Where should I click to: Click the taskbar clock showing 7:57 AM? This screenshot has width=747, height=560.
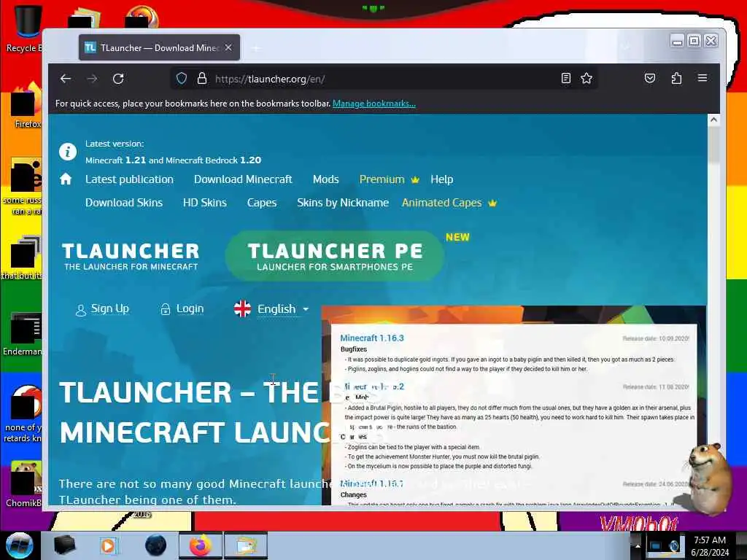(710, 546)
